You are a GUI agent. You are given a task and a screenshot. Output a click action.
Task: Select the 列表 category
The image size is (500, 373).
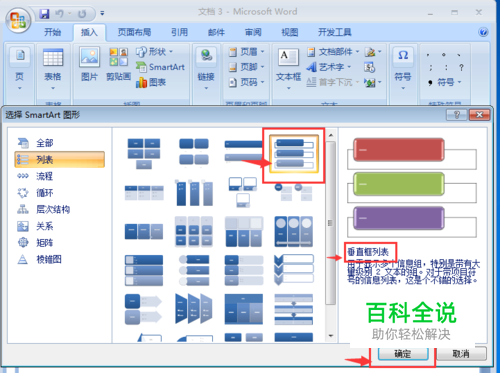click(60, 159)
